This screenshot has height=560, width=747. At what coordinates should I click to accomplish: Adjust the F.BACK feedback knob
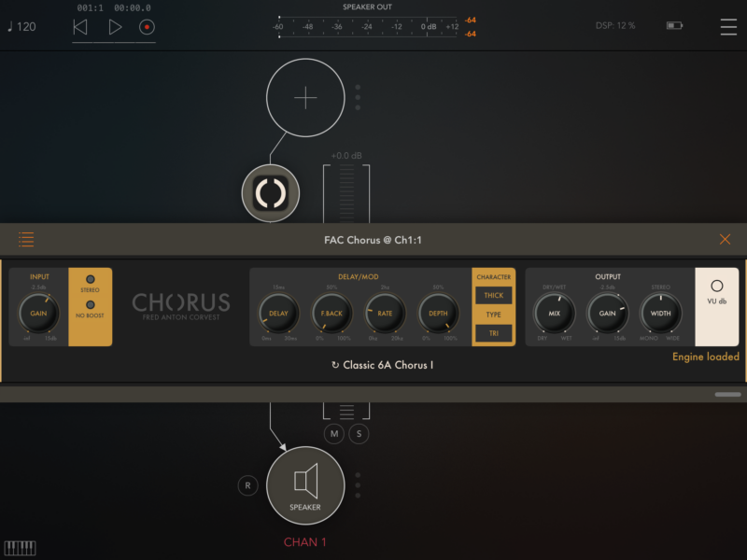tap(331, 314)
